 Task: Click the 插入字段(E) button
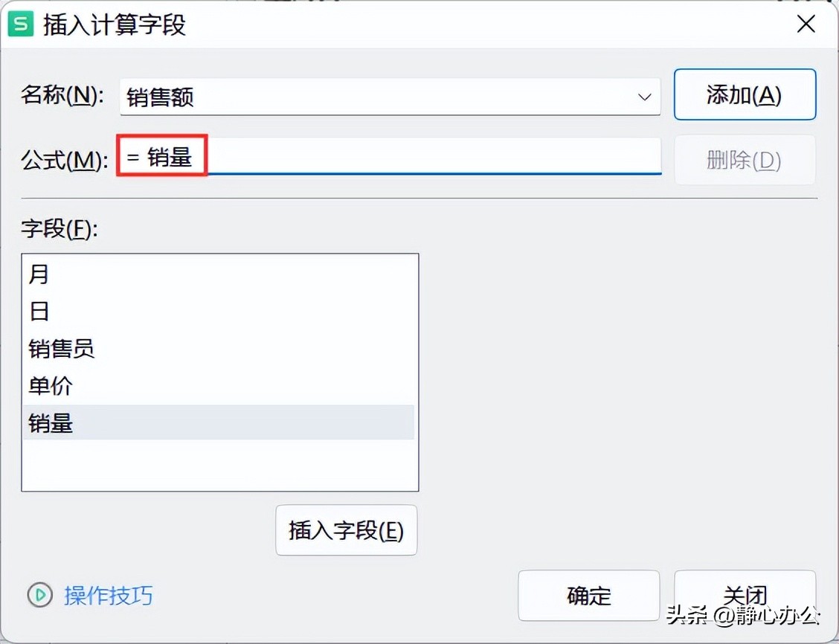(346, 530)
